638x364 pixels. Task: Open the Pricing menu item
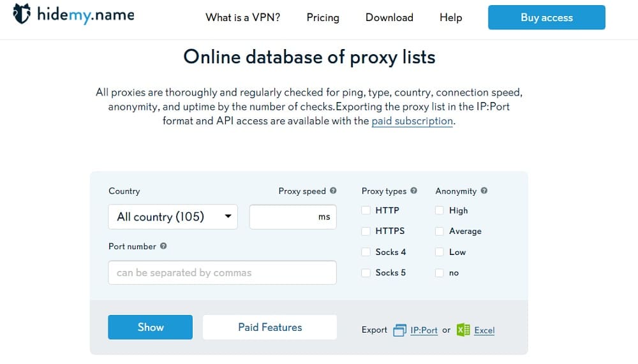[x=323, y=17]
